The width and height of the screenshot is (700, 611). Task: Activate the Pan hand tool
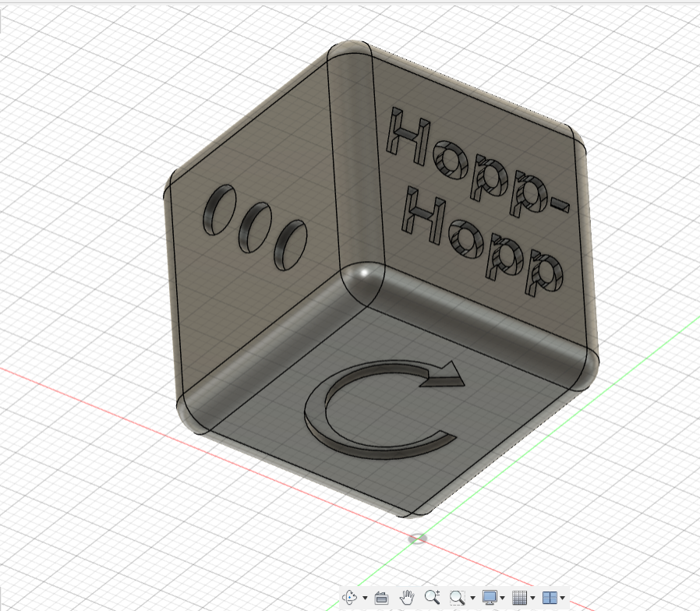coord(407,597)
